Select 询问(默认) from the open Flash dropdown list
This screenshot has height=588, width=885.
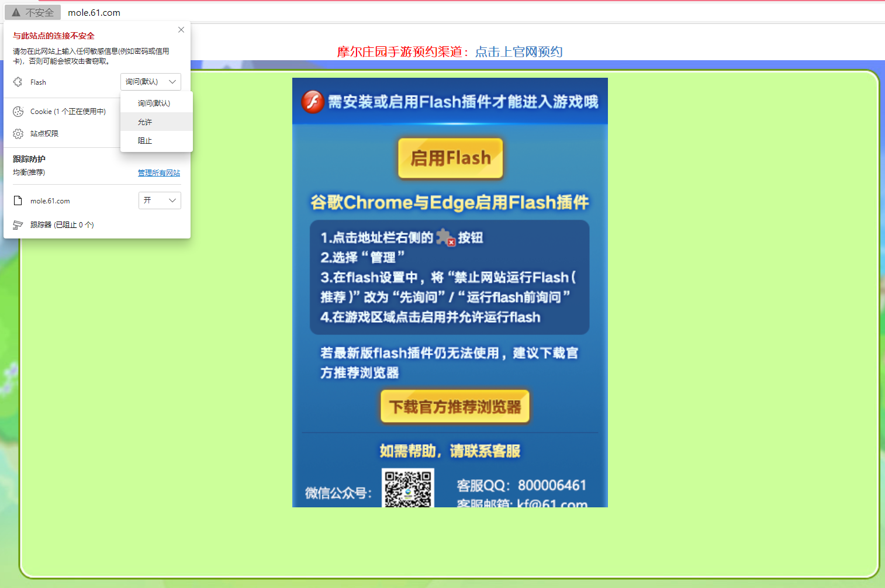[154, 103]
